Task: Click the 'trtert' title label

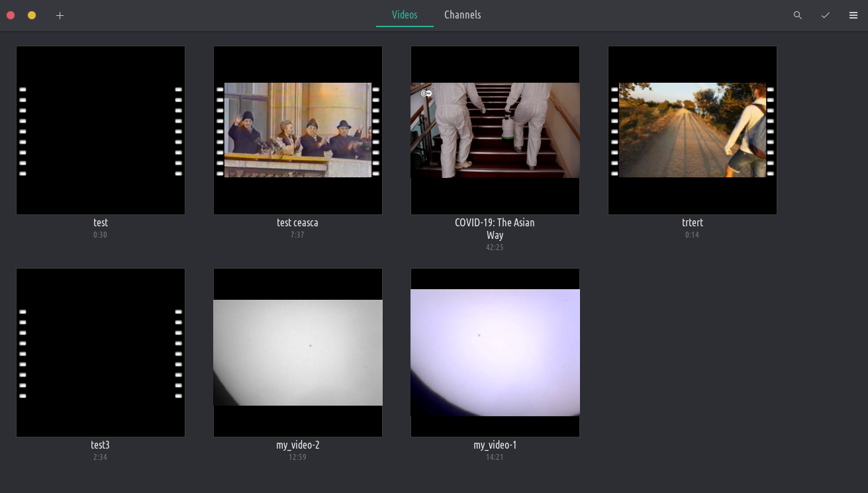Action: click(x=692, y=222)
